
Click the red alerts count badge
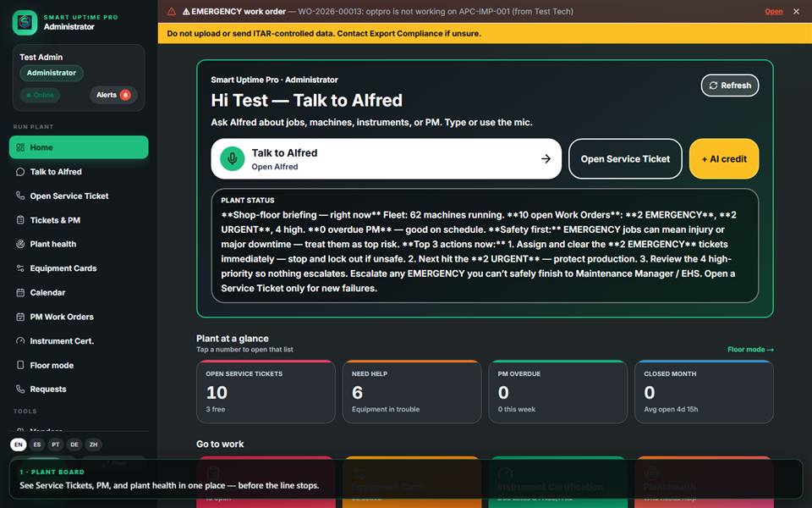point(125,95)
